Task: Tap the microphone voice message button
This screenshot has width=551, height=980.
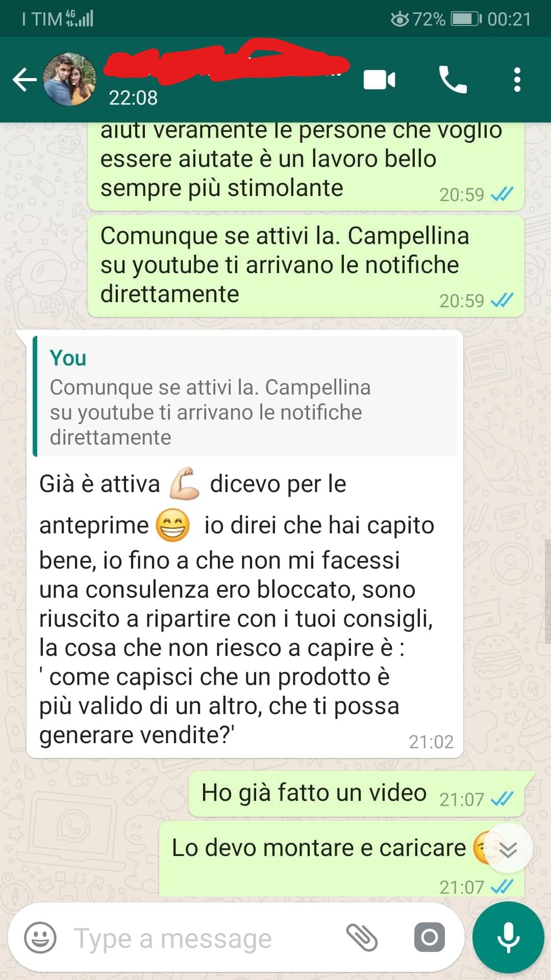Action: 508,938
